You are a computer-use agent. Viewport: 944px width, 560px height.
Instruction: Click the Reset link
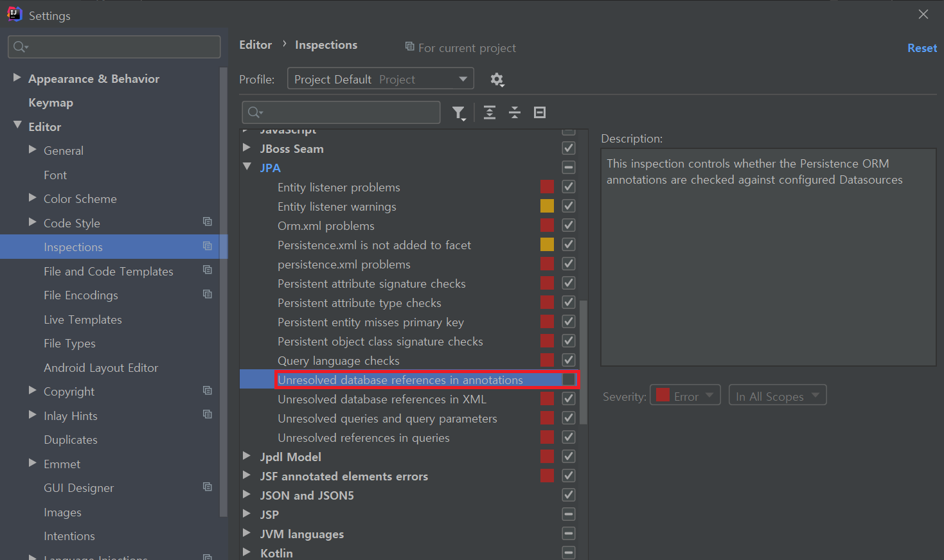point(922,48)
